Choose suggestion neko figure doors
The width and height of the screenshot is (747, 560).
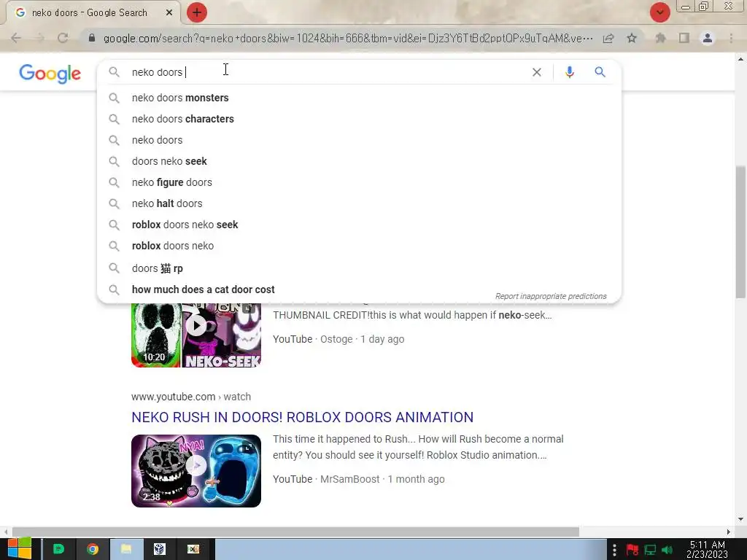(359, 182)
